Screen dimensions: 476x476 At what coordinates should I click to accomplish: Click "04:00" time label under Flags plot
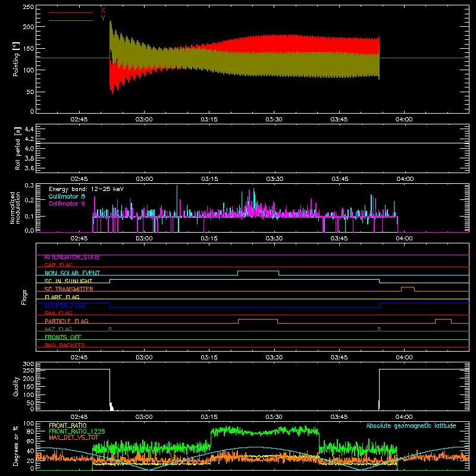404,358
